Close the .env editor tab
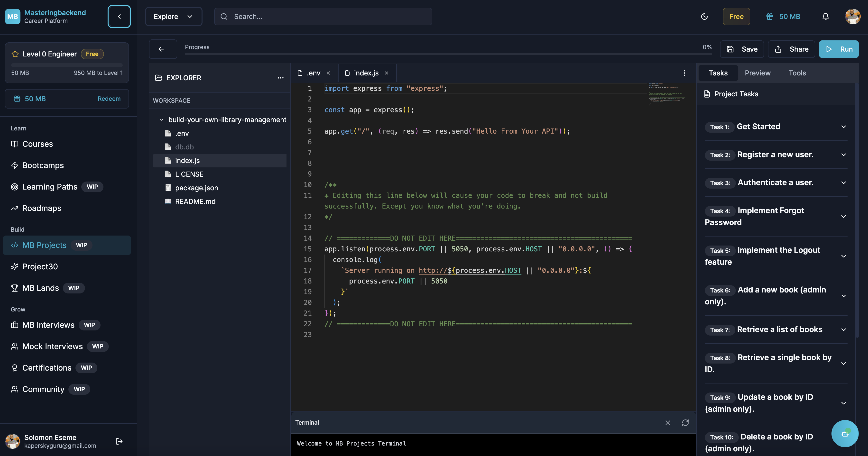 (x=329, y=73)
